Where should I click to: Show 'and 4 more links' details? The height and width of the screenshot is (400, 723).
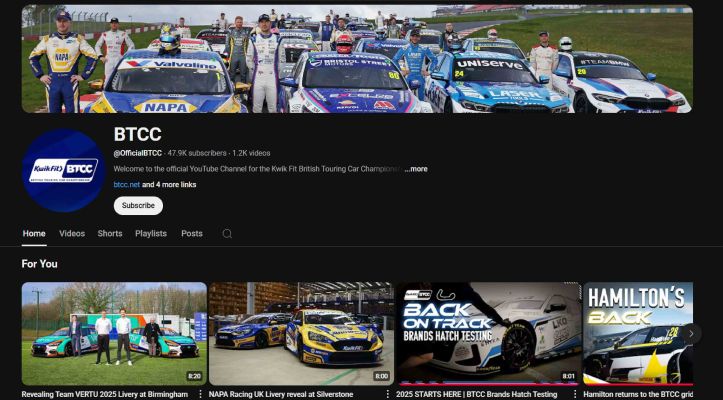click(169, 185)
